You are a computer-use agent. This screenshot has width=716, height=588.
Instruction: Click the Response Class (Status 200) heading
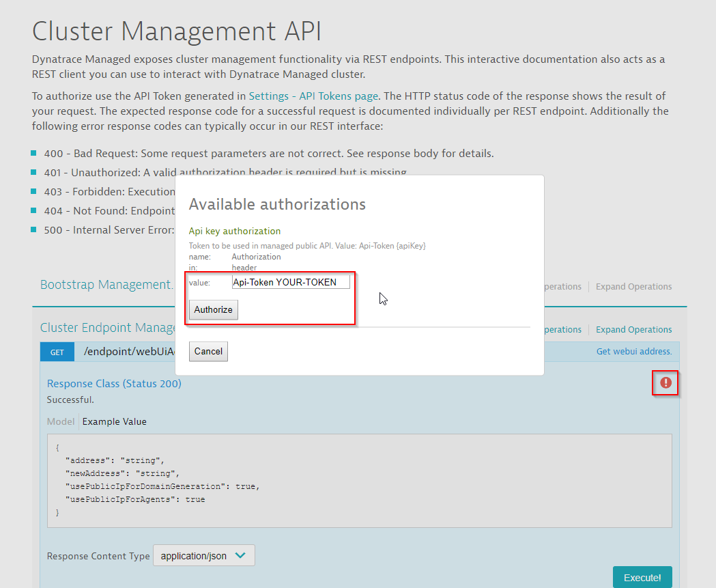[114, 383]
